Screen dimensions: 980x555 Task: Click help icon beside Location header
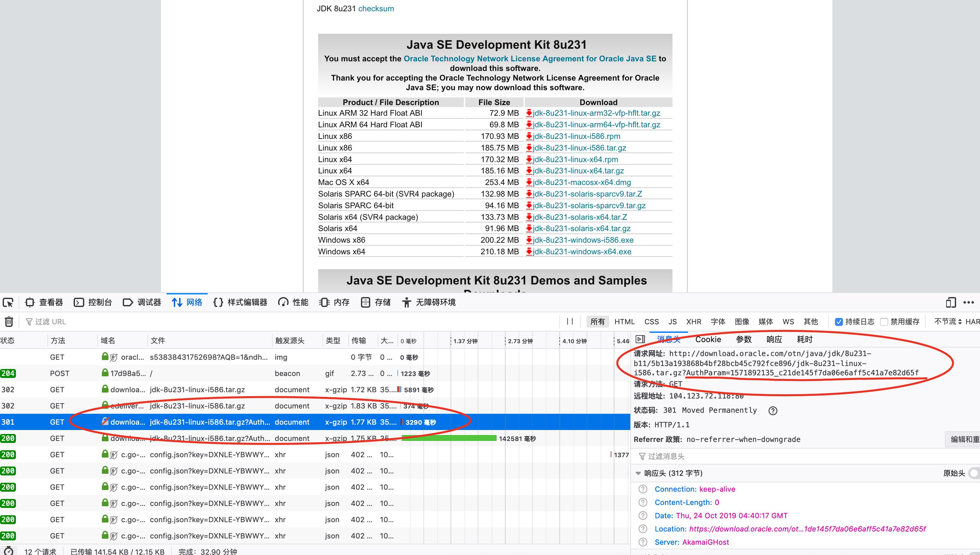tap(643, 529)
